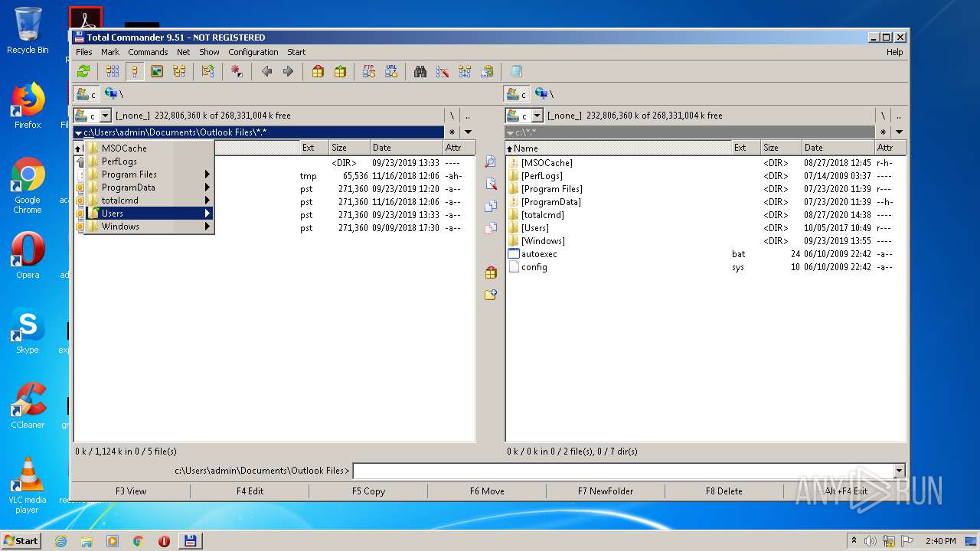Viewport: 980px width, 551px height.
Task: Open right panel favorites asterisk button
Action: (884, 132)
